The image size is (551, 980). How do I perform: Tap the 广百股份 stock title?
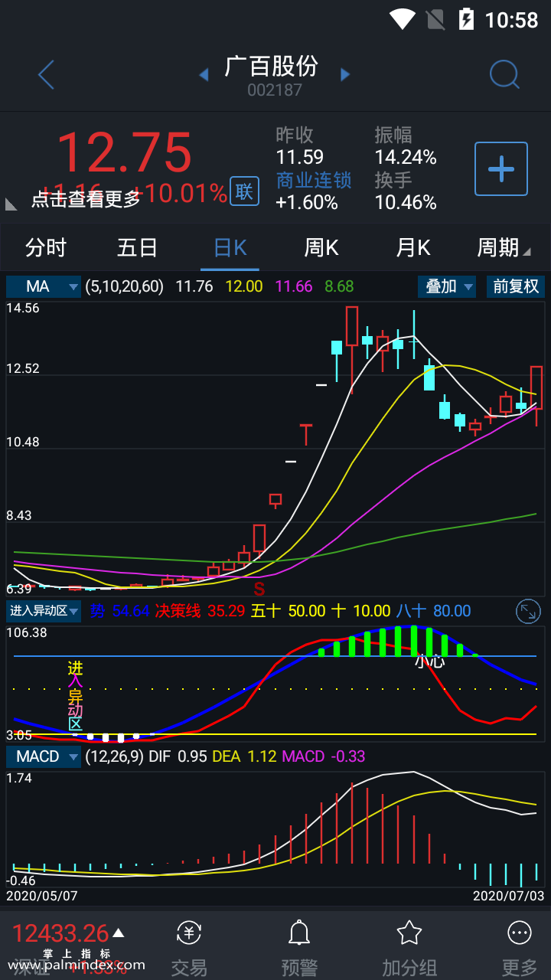click(271, 67)
